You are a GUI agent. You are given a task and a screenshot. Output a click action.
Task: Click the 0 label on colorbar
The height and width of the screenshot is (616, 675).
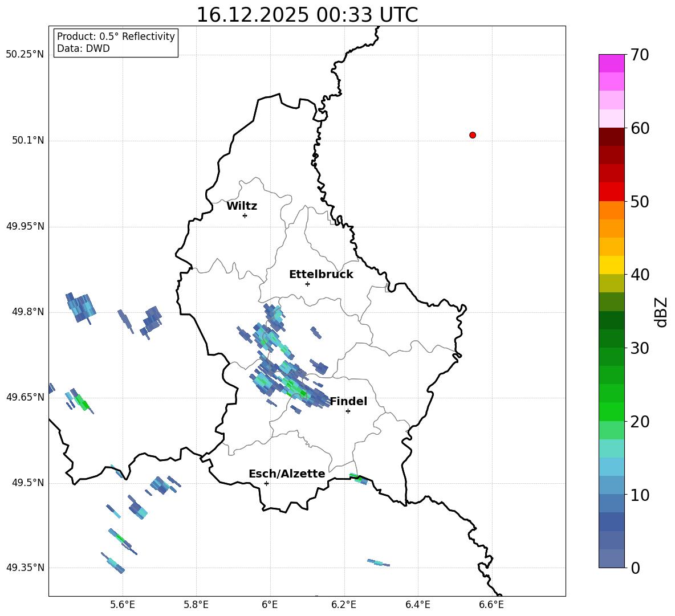[636, 568]
